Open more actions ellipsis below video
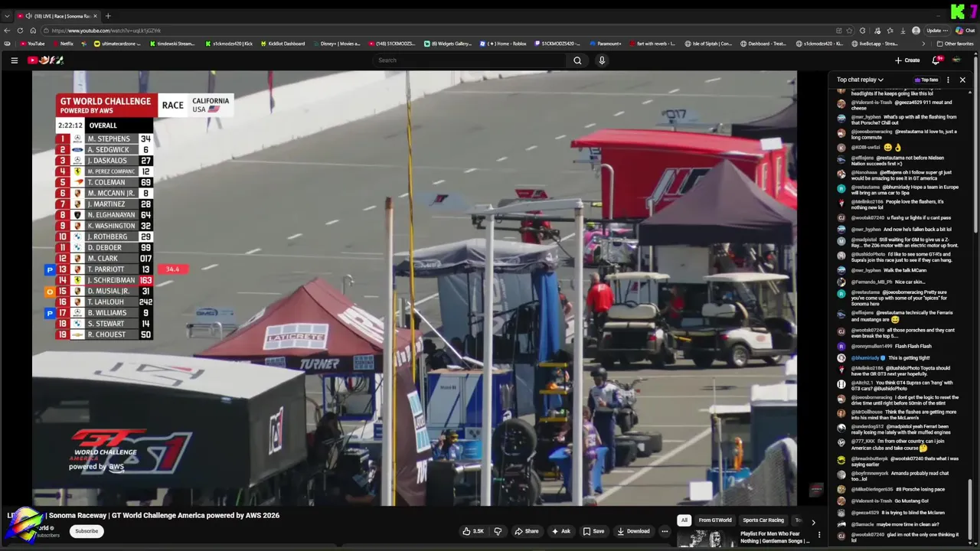 coord(665,531)
